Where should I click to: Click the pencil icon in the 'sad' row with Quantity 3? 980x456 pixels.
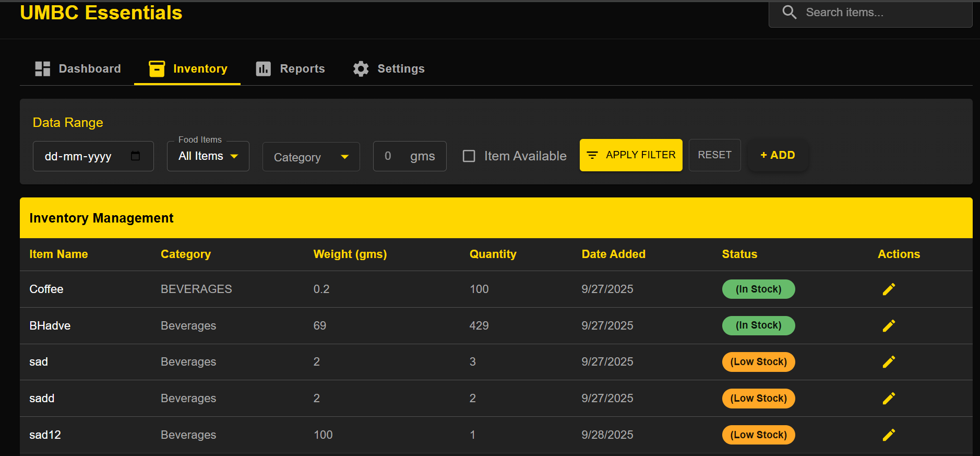click(889, 362)
